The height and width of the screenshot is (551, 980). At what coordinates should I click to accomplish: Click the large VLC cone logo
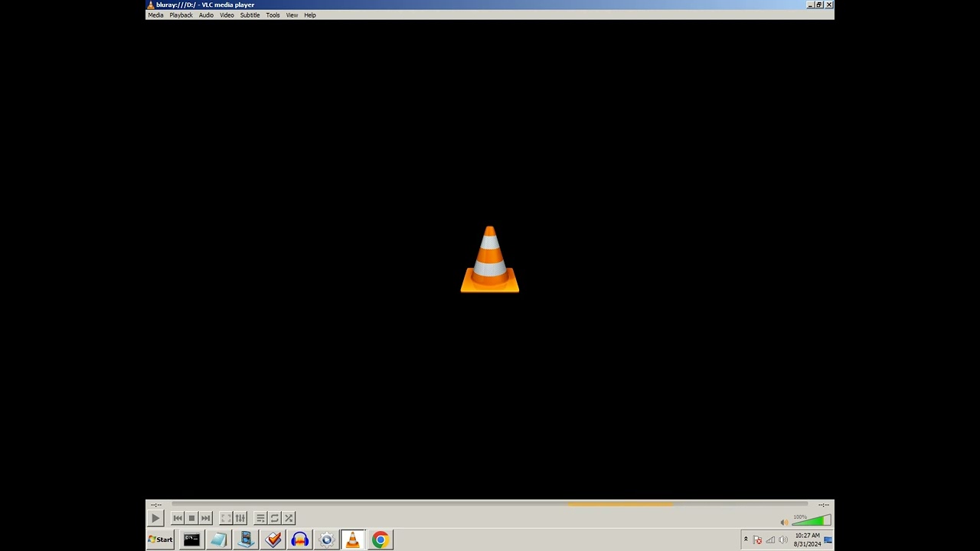coord(490,259)
